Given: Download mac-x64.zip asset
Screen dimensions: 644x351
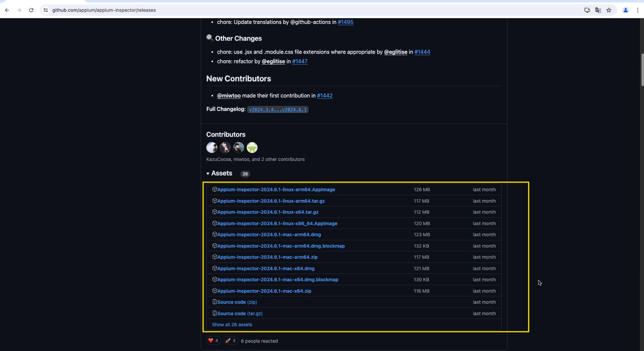Looking at the screenshot, I should tap(264, 291).
